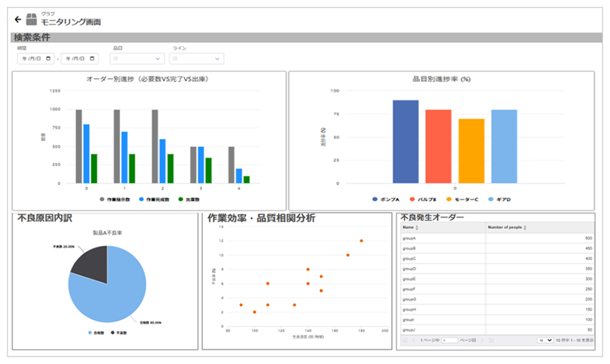Expand the ライン dropdown

198,59
